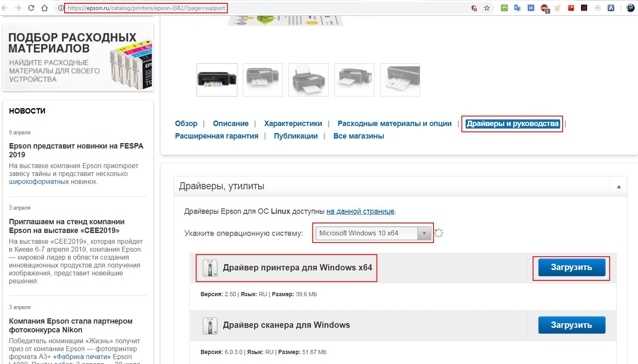Click the blocked content shield icon
638x364 pixels.
click(x=474, y=8)
